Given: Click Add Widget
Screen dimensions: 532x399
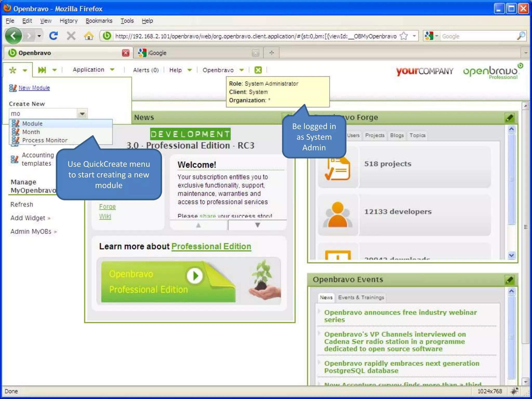Looking at the screenshot, I should click(x=30, y=218).
